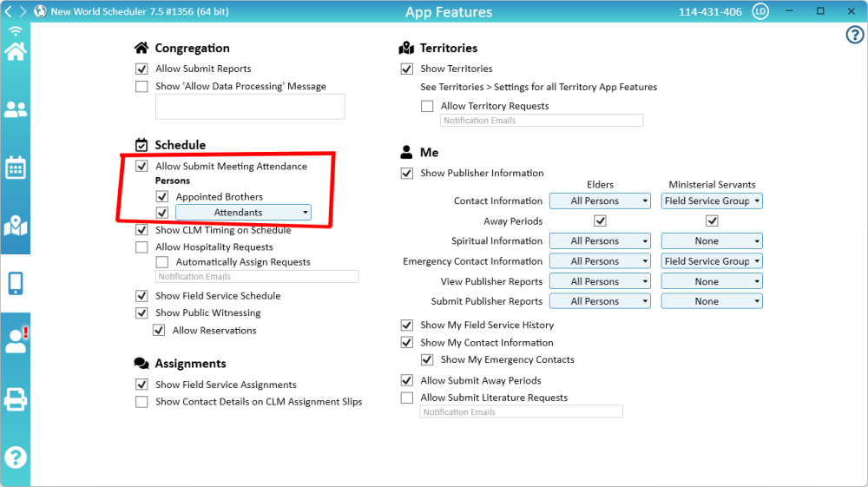The height and width of the screenshot is (487, 868).
Task: Tick Allow Territory Requests checkbox
Action: [427, 106]
